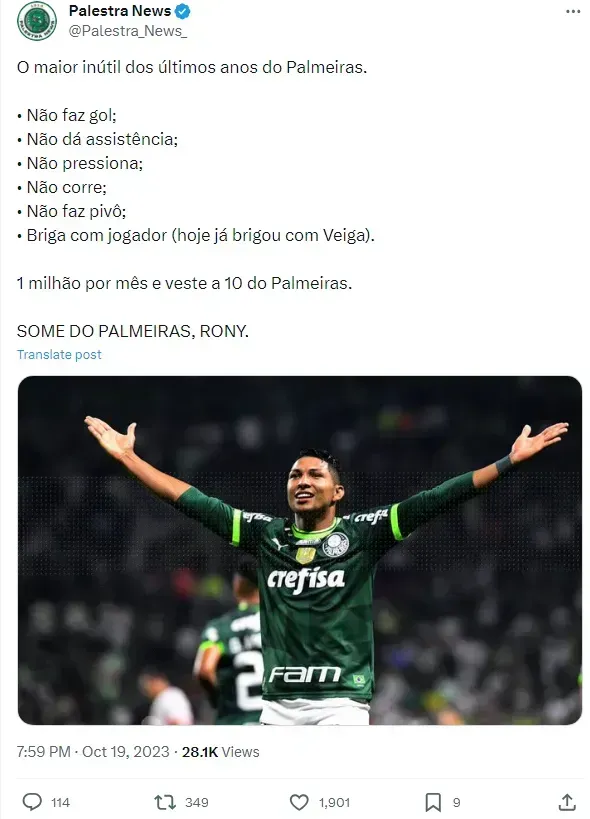Screen dimensions: 590x819
Task: Open the three-dot more options menu
Action: point(573,11)
